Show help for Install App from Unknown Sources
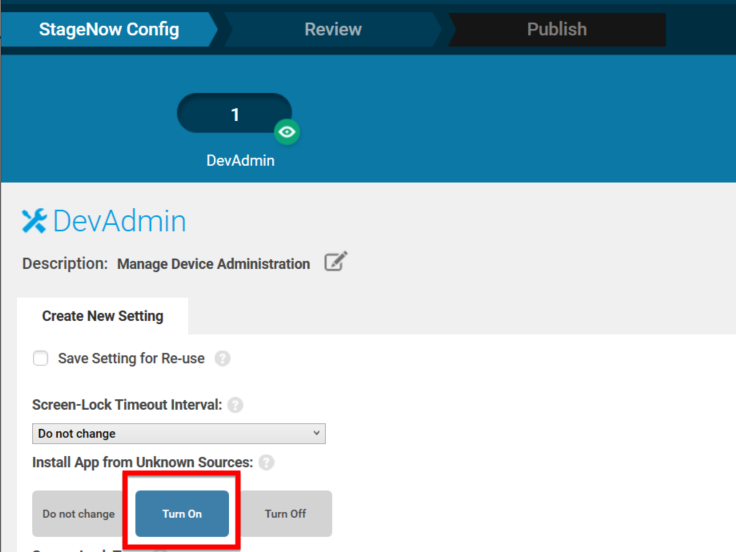The width and height of the screenshot is (736, 552). point(266,463)
